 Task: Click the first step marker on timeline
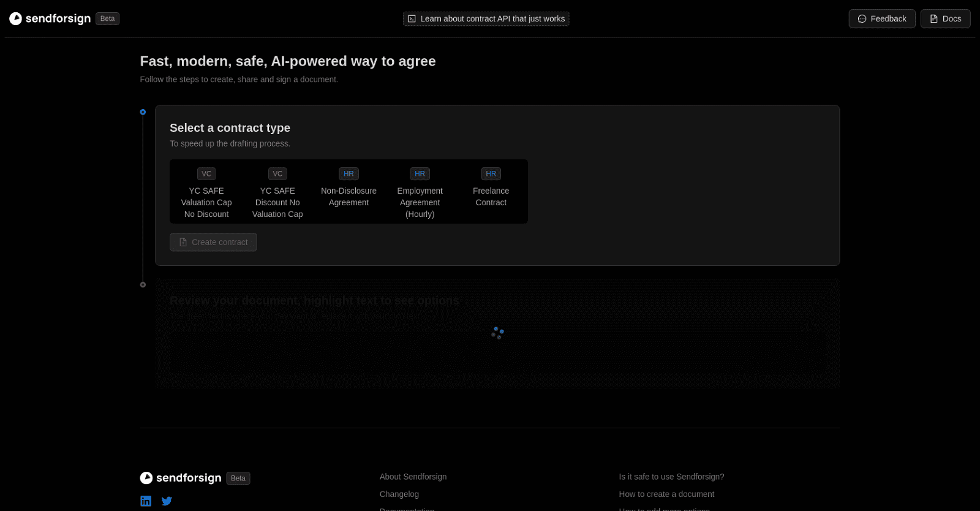tap(143, 112)
